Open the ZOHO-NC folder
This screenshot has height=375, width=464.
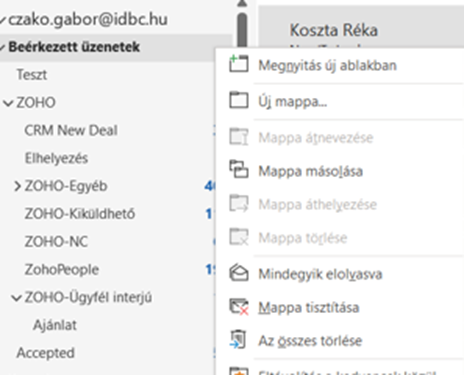[x=56, y=242]
